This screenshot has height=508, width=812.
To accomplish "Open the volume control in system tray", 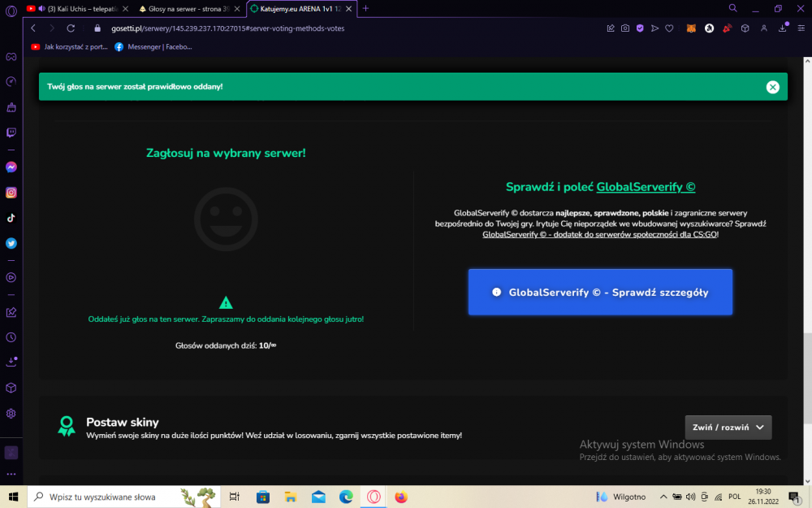I will click(x=690, y=497).
